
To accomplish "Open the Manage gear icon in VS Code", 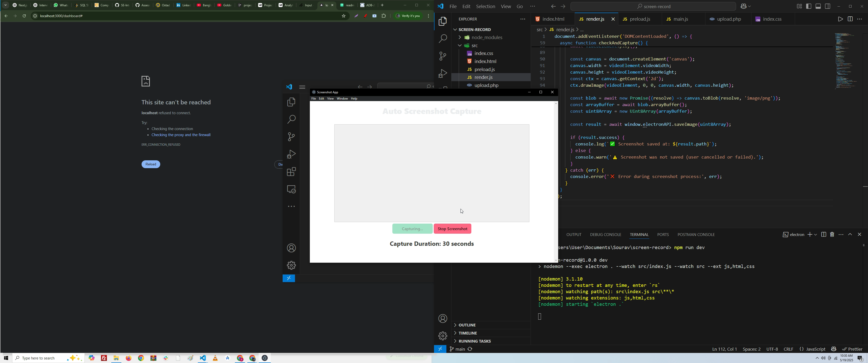I will pos(443,336).
